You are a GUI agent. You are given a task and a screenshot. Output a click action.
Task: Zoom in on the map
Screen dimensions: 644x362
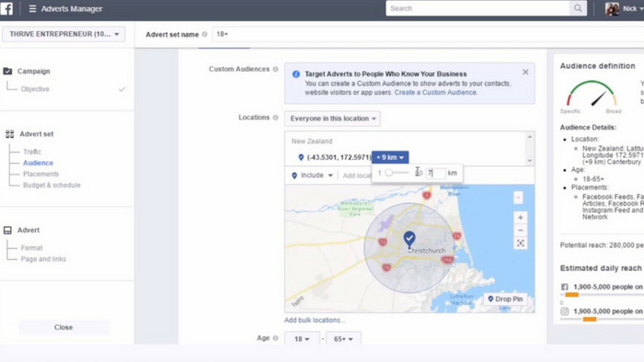tap(521, 218)
